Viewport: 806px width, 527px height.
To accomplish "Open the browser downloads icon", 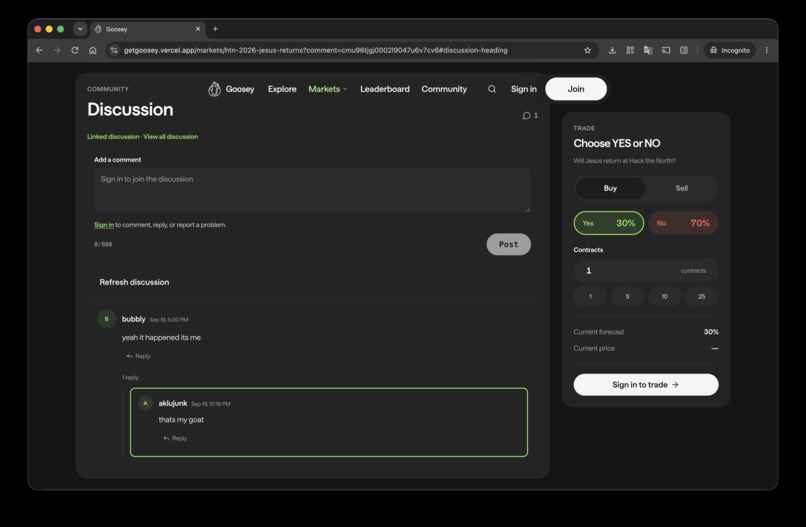I will (612, 50).
